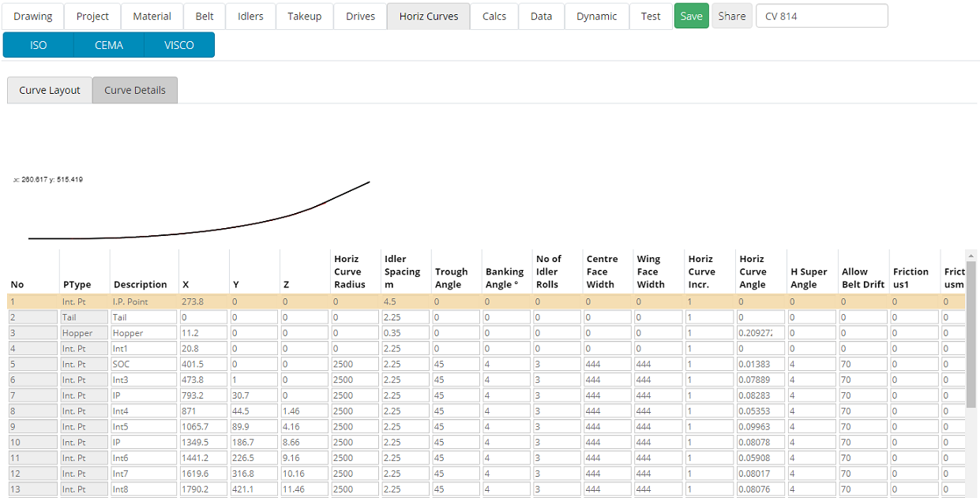This screenshot has width=980, height=498.
Task: Edit the Int4 description field
Action: 145,411
